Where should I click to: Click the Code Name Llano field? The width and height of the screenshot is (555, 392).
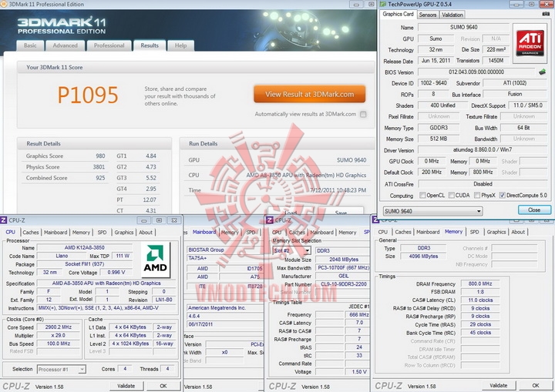point(62,256)
